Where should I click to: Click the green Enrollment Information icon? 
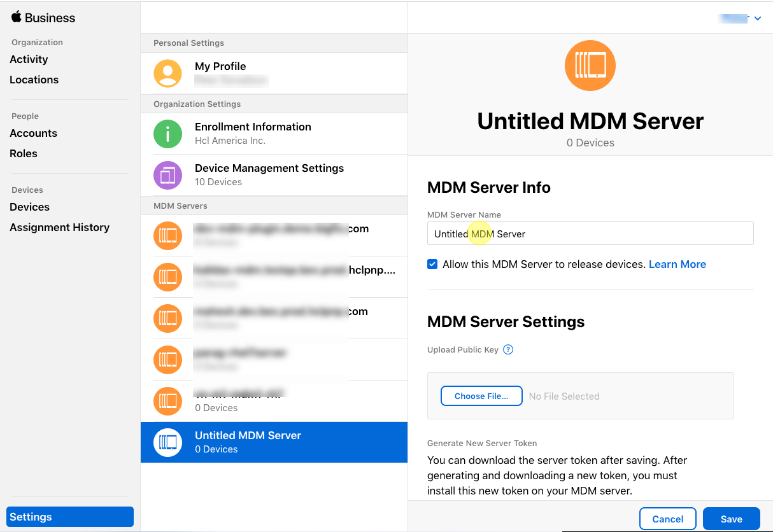(x=167, y=134)
